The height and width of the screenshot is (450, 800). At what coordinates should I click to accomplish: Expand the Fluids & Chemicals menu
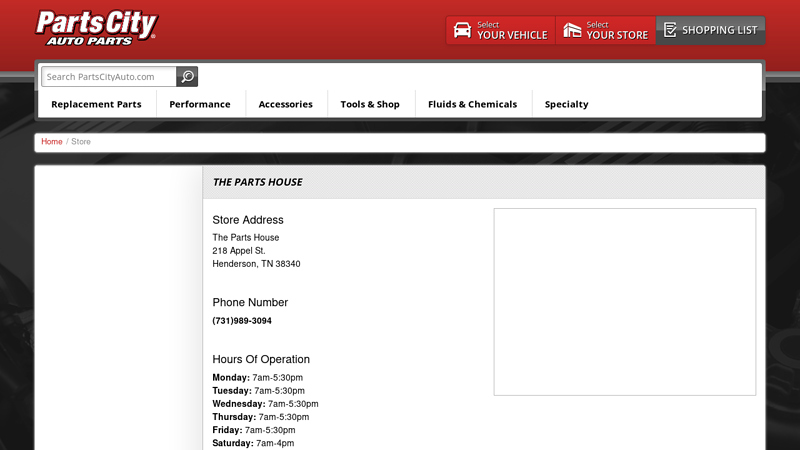[472, 104]
